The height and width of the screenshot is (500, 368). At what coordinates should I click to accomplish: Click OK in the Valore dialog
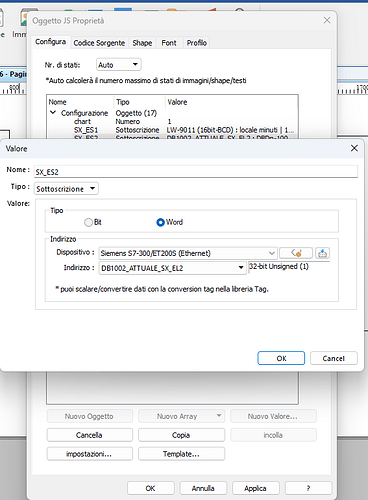point(281,358)
